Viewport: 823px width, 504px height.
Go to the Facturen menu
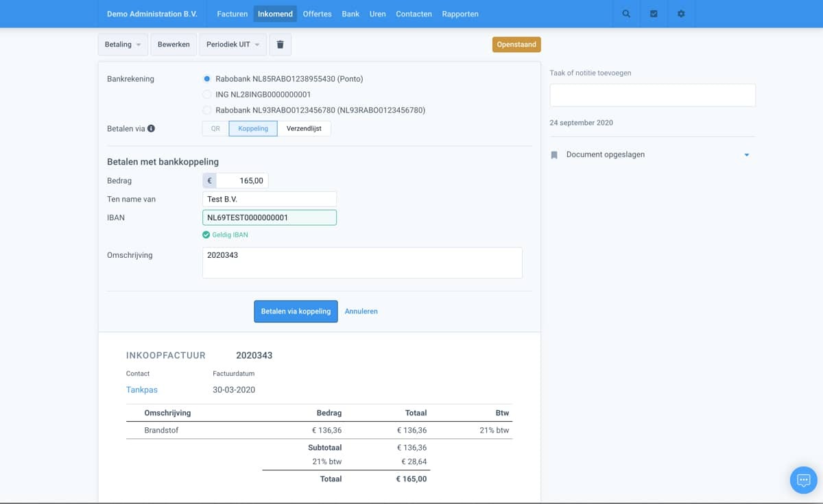point(232,14)
